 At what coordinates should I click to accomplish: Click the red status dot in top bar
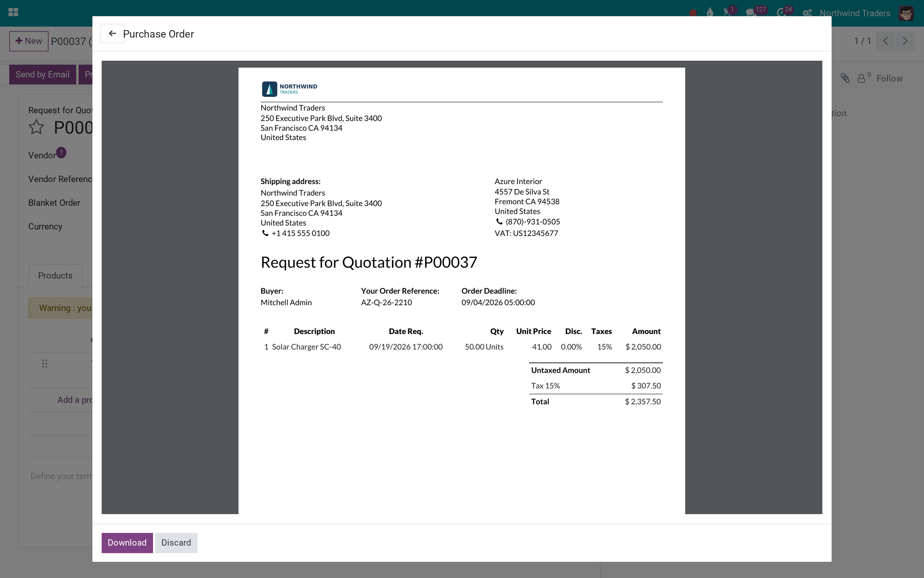(x=693, y=13)
